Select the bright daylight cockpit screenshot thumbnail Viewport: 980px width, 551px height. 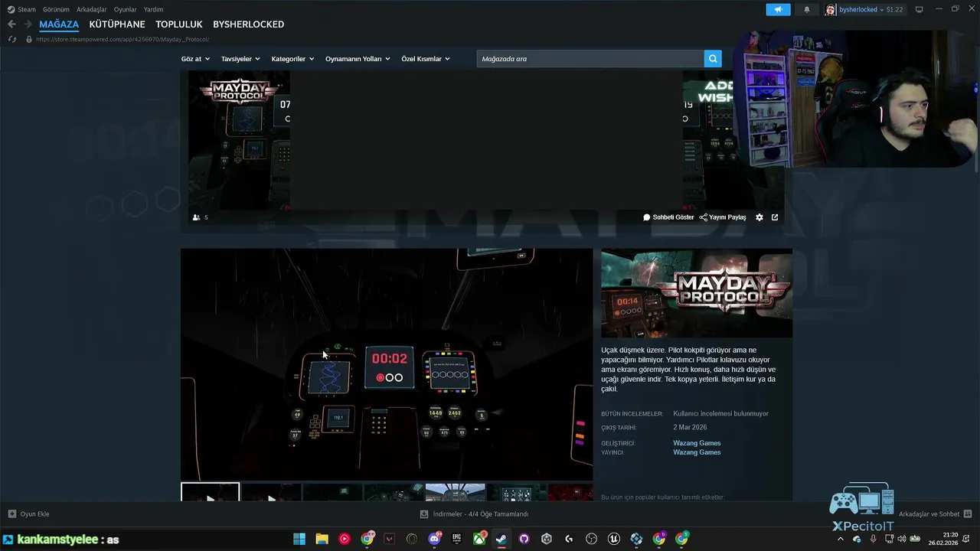455,491
